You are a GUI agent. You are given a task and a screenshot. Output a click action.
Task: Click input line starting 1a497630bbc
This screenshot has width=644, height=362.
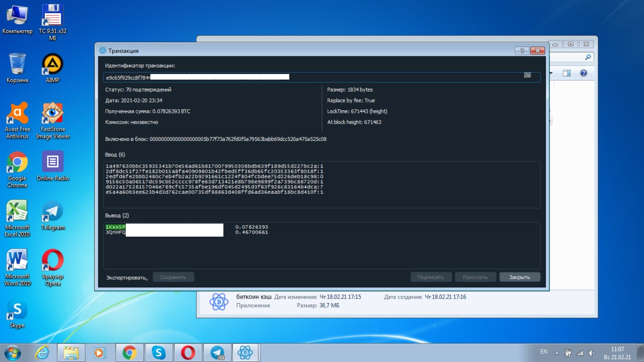(x=214, y=166)
